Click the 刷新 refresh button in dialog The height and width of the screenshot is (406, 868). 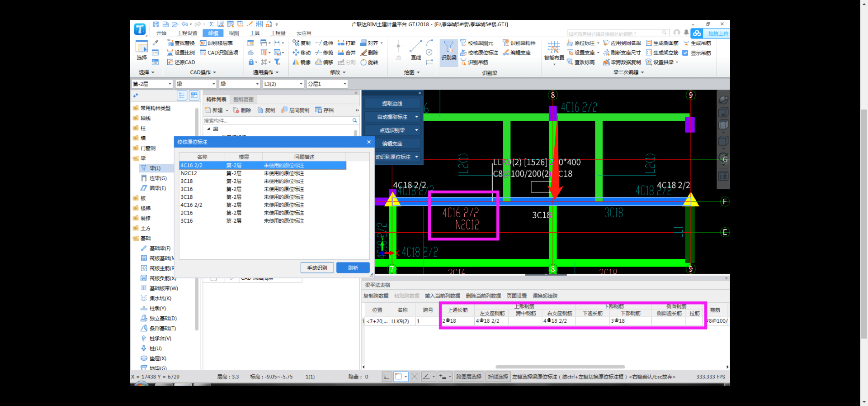tap(353, 268)
